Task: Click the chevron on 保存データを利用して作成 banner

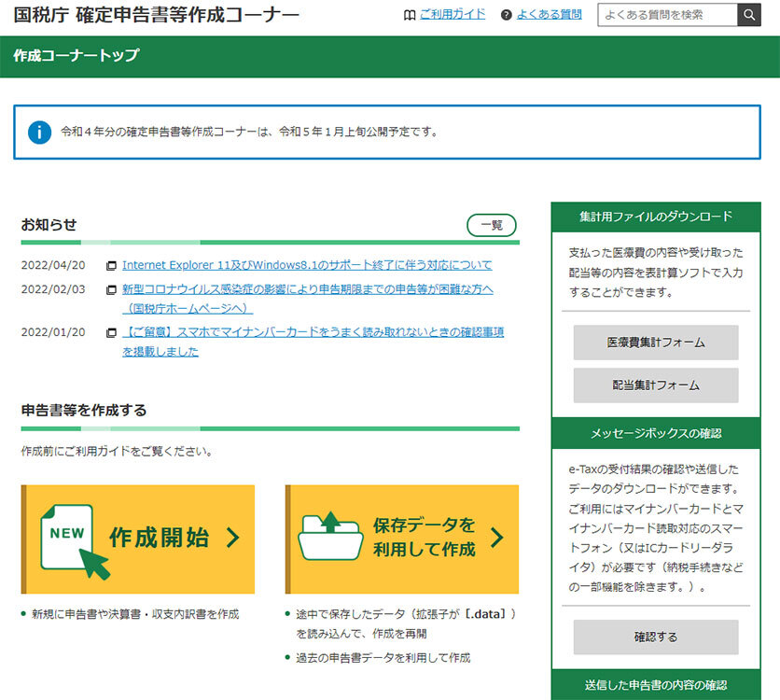Action: (x=496, y=538)
